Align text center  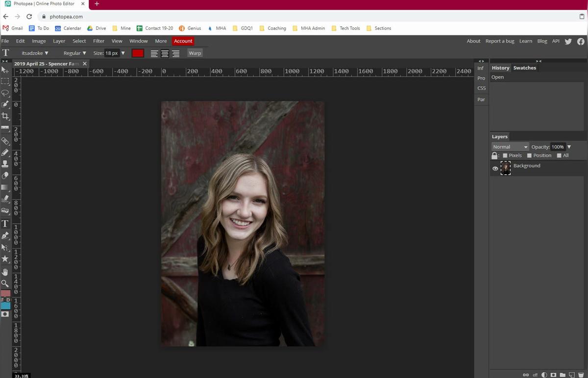point(165,53)
